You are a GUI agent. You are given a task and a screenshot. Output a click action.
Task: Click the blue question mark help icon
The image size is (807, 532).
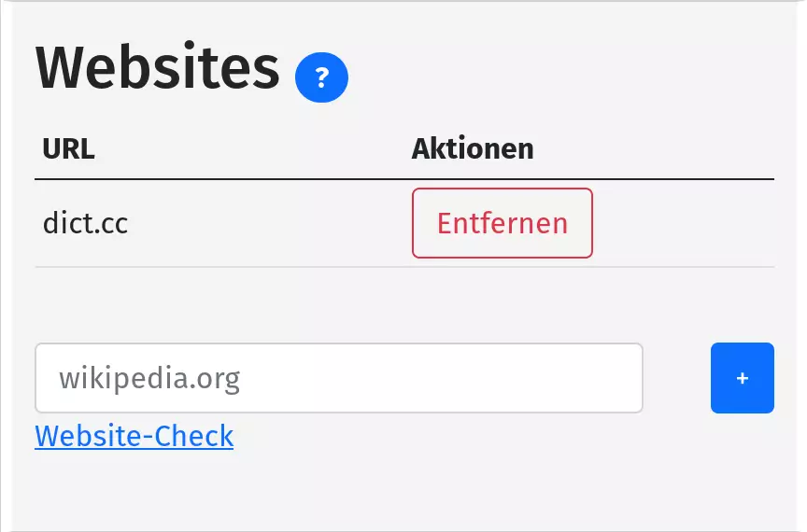tap(321, 77)
